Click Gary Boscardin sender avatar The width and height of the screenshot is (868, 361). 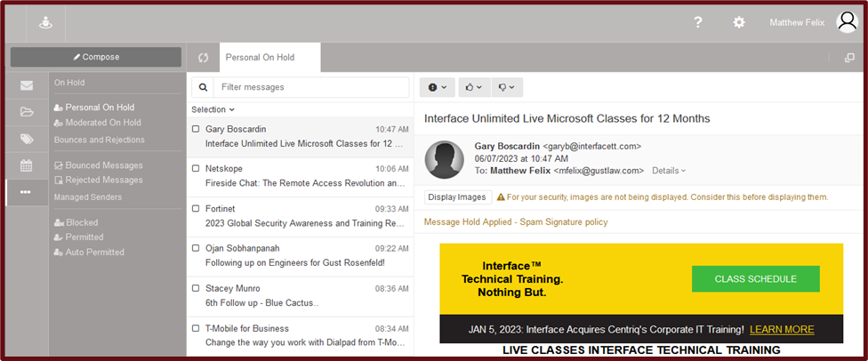(x=444, y=159)
